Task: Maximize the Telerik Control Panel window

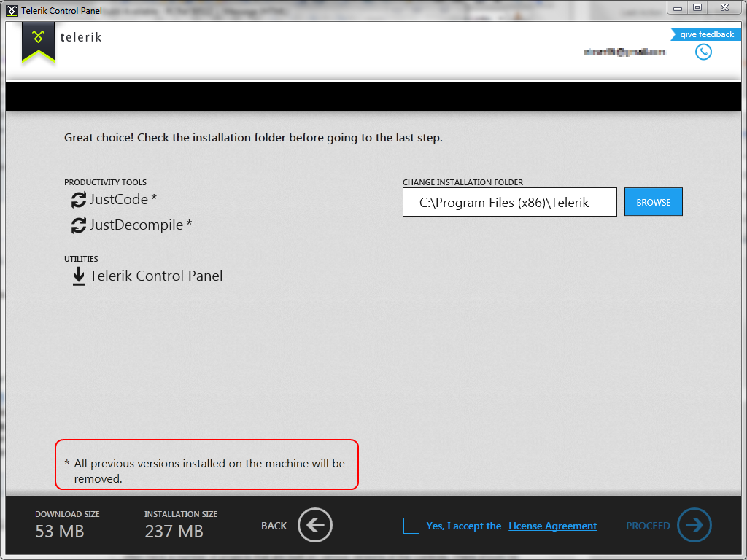Action: click(x=697, y=7)
